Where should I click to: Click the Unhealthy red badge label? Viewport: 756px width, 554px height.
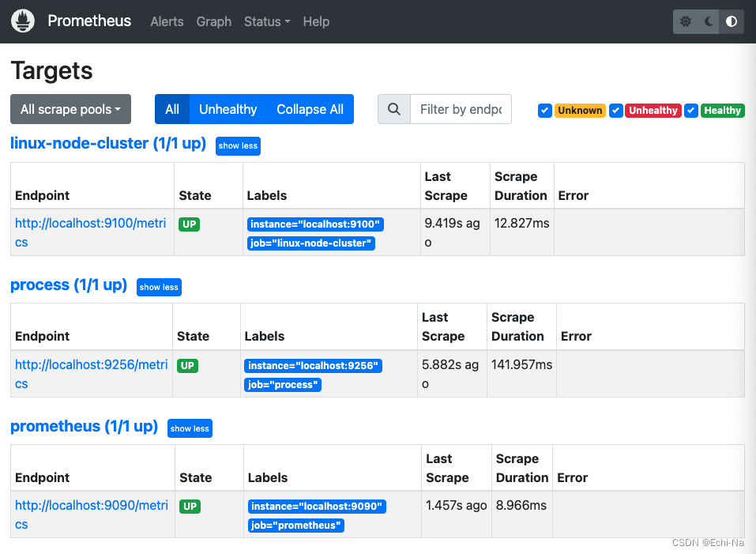pyautogui.click(x=653, y=111)
